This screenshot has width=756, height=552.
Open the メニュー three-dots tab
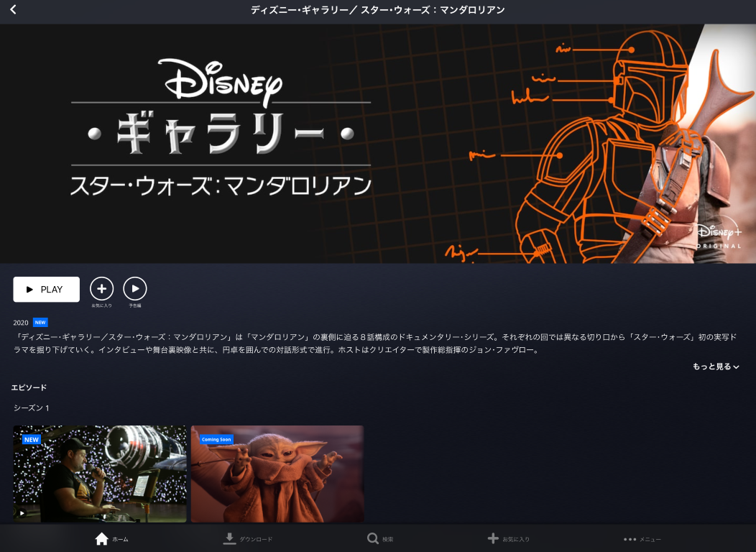[x=642, y=538]
